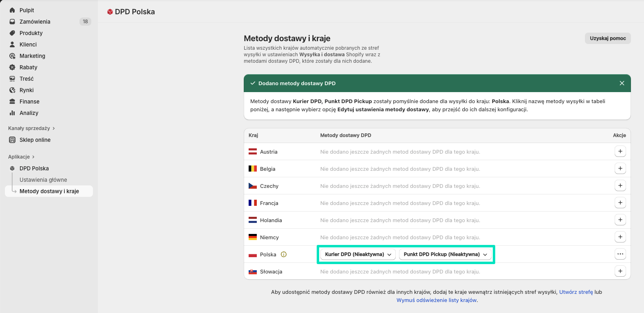The height and width of the screenshot is (313, 644).
Task: Click the Akcje column header
Action: coord(619,135)
